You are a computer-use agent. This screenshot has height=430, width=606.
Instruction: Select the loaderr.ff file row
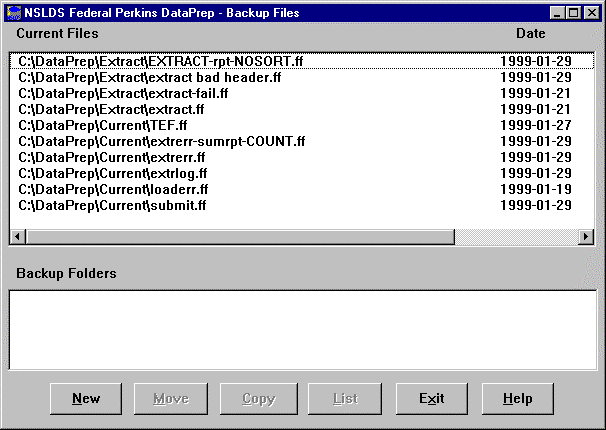[302, 189]
